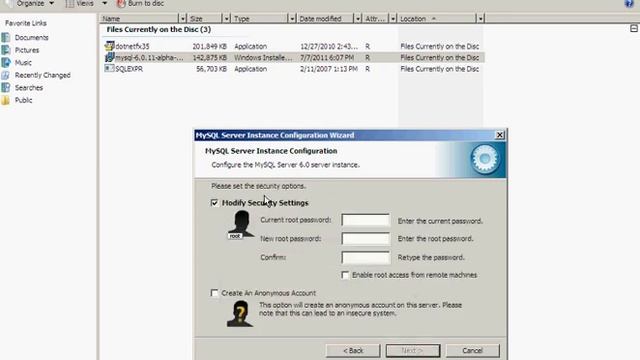Screen dimensions: 640x360
Task: Open the Type column filter dropdown
Action: (291, 19)
